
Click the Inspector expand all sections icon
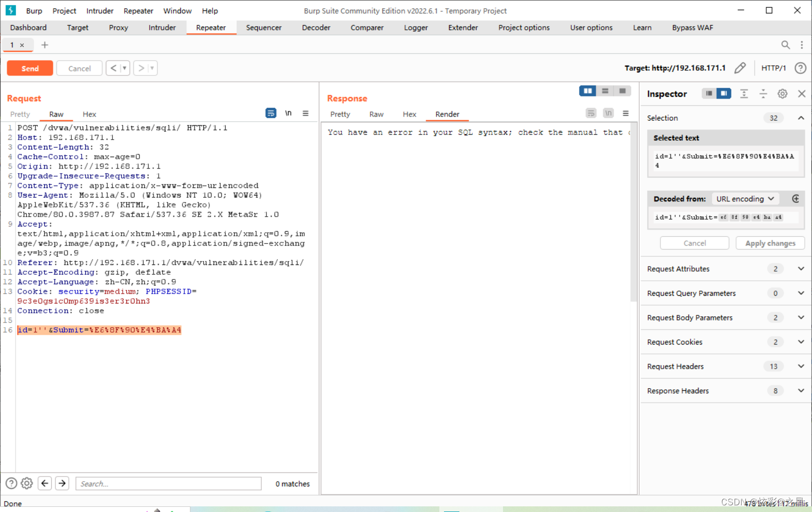(744, 93)
